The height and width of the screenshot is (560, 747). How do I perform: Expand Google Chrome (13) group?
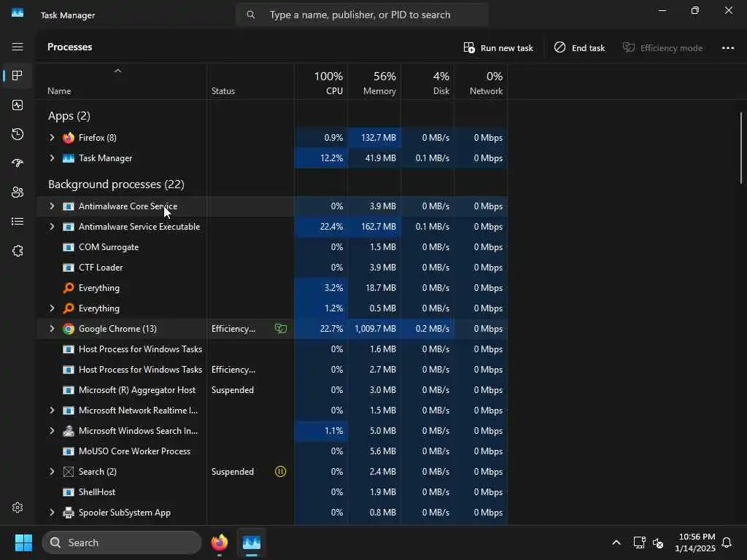click(x=52, y=329)
